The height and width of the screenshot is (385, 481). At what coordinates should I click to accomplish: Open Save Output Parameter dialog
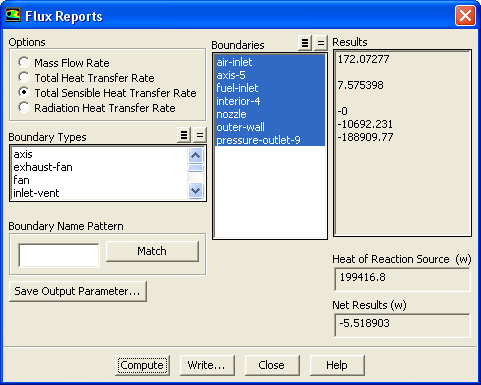tap(78, 291)
